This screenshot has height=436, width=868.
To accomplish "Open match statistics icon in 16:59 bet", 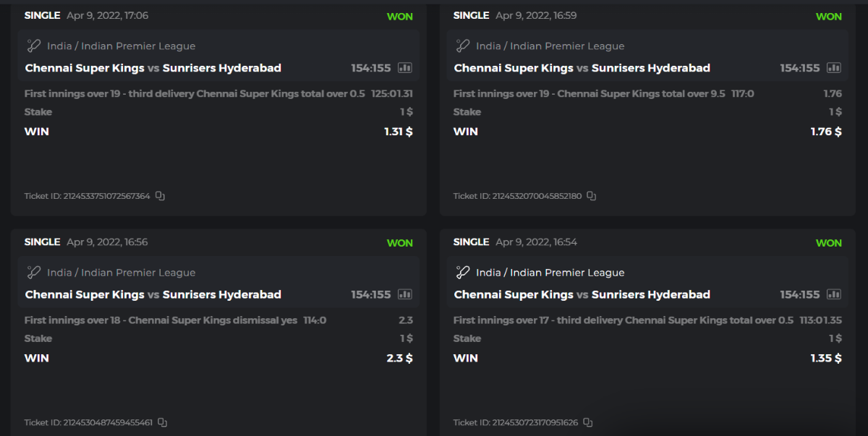I will click(x=834, y=68).
